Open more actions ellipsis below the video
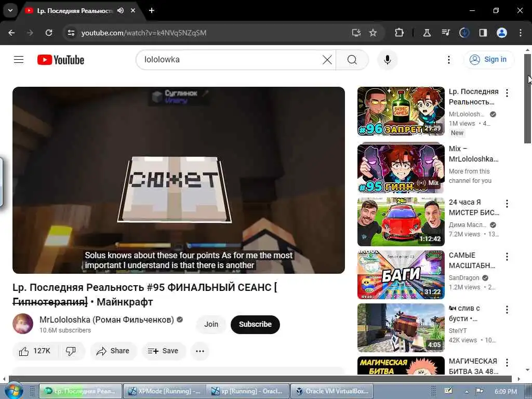Screen dimensions: 532x399 click(x=200, y=351)
